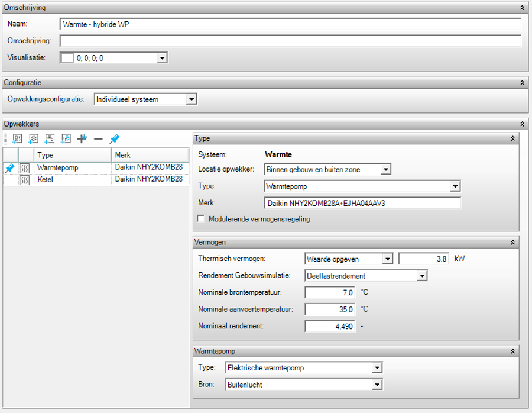Select the Warmtepomp row in the list
532x413 pixels.
tap(96, 168)
